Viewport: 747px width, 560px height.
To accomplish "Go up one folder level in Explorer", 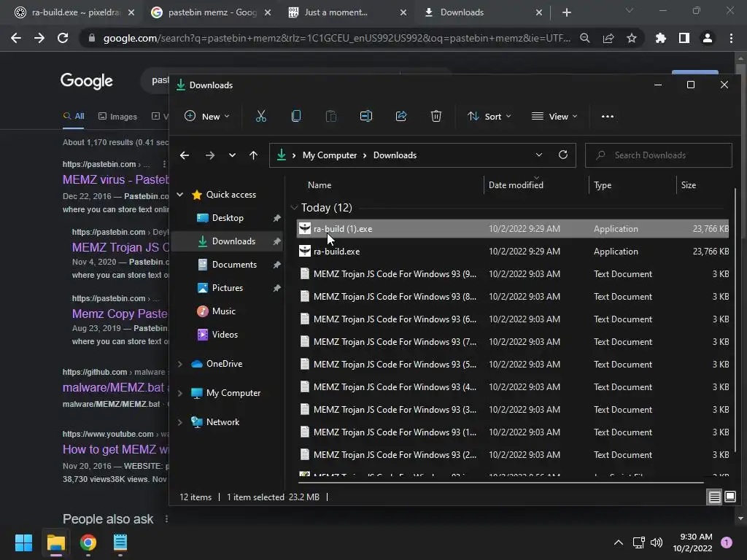I will point(253,155).
